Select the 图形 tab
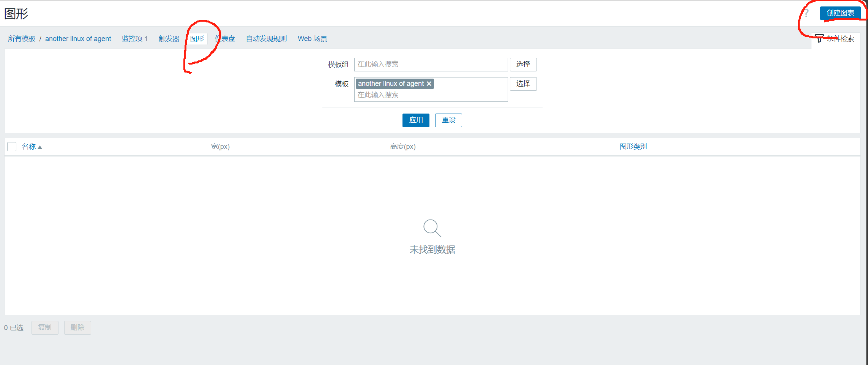Image resolution: width=868 pixels, height=365 pixels. click(x=197, y=39)
